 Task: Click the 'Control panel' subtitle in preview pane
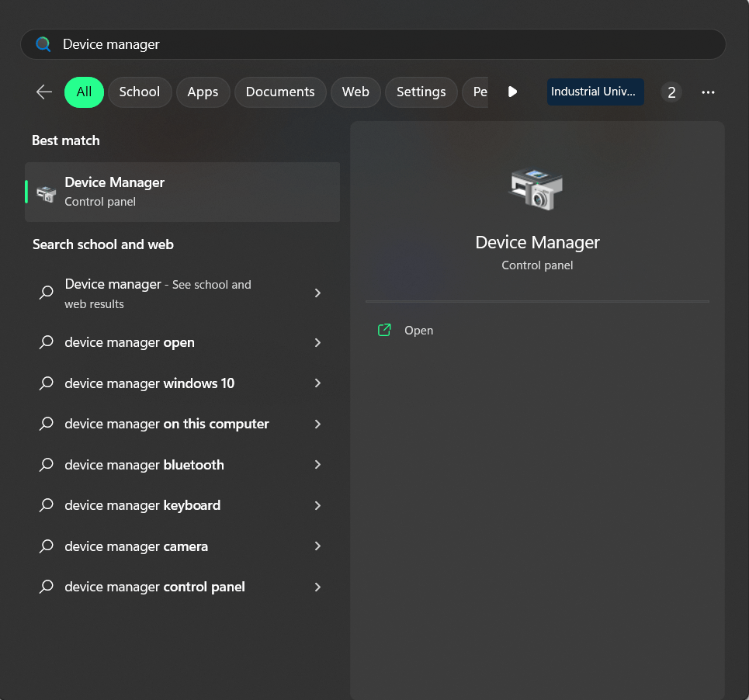coord(537,265)
